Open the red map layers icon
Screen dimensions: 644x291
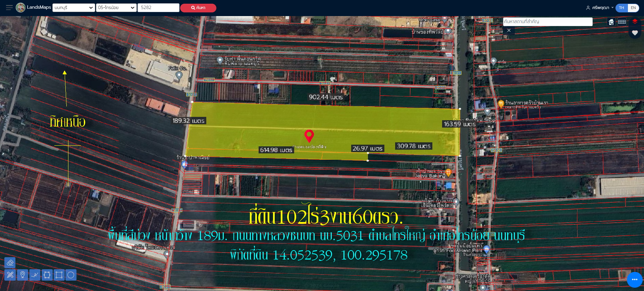coord(635,22)
